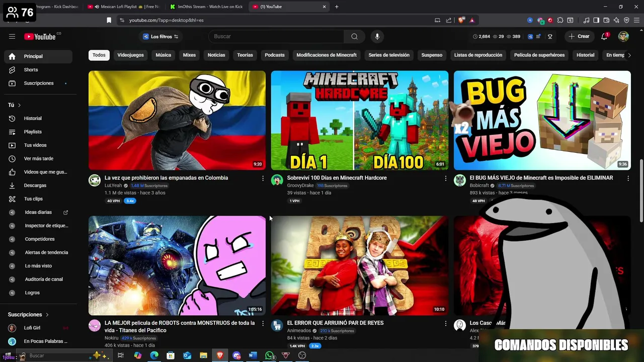644x362 pixels.
Task: Select the Música filter chip
Action: pos(163,55)
